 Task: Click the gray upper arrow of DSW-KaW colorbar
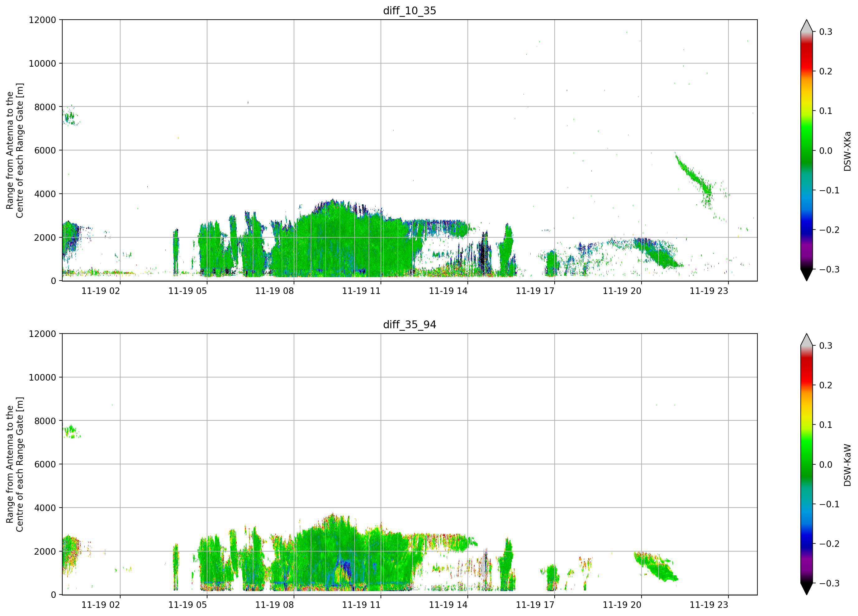coord(807,340)
